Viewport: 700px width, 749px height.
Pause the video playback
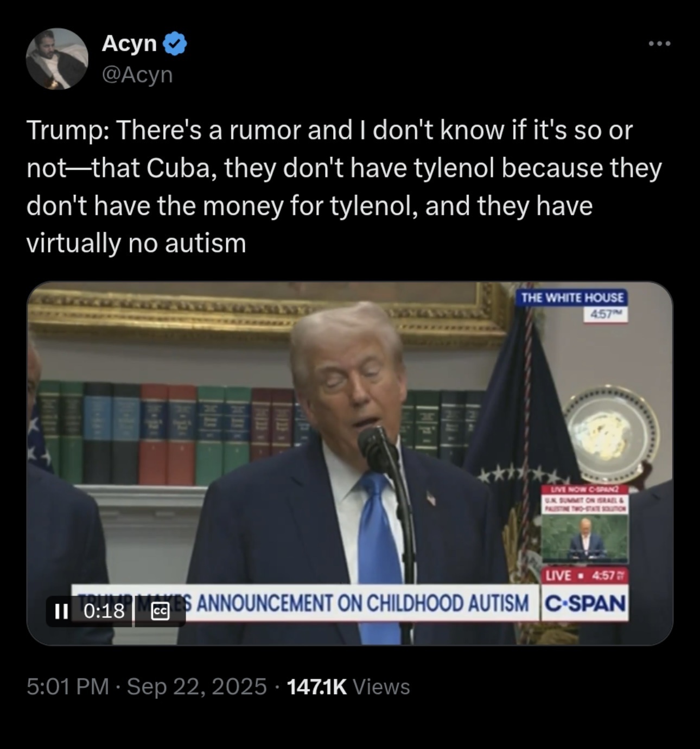tap(61, 612)
